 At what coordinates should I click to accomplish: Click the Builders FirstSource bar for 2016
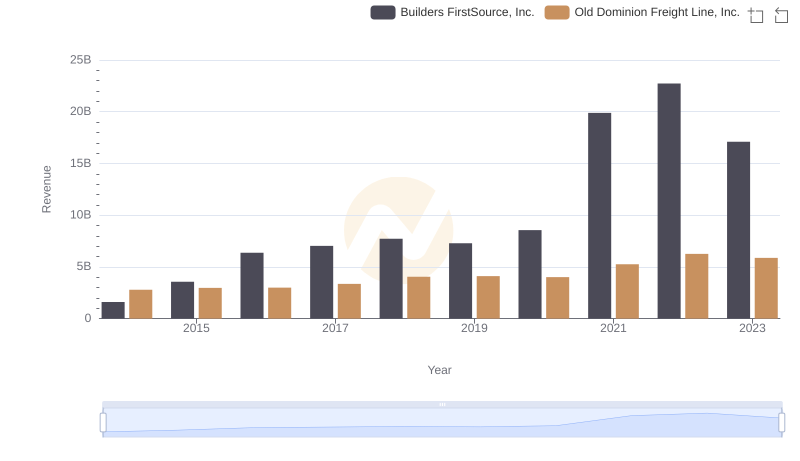click(252, 286)
